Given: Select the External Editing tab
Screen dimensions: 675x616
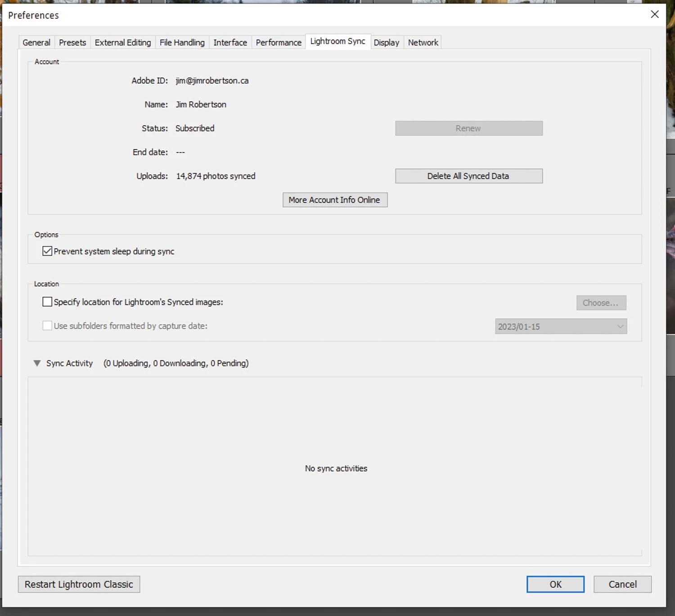Looking at the screenshot, I should pyautogui.click(x=123, y=42).
